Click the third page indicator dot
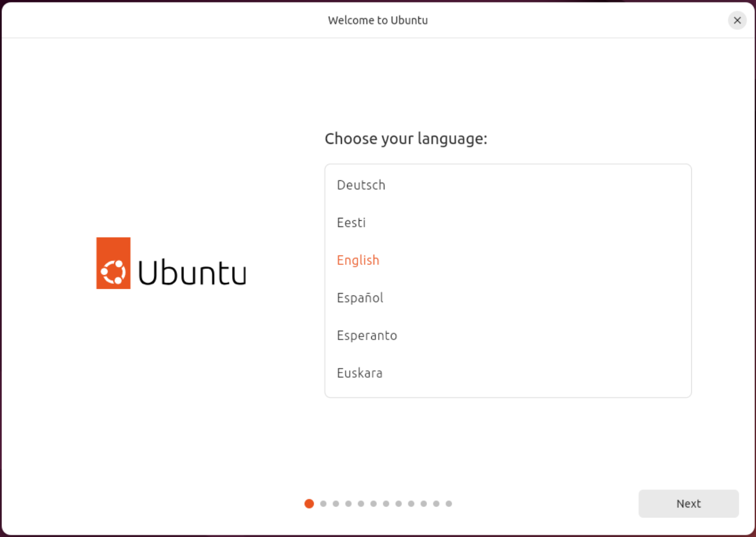The width and height of the screenshot is (756, 537). [x=336, y=504]
